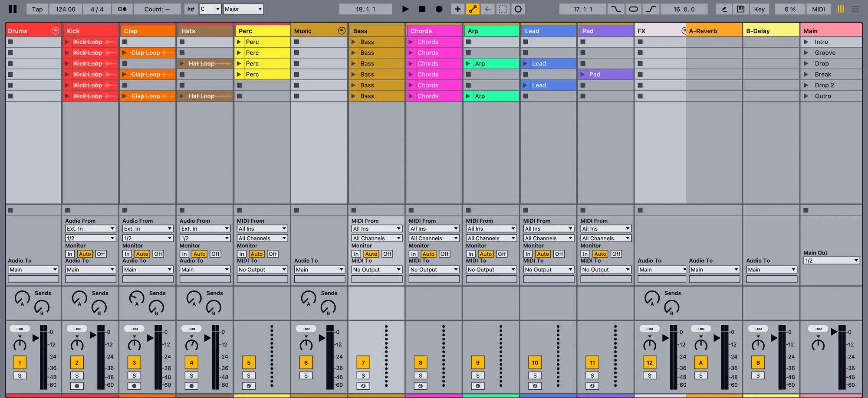868x398 pixels.
Task: Toggle the computer MIDI keyboard icon
Action: 741,9
